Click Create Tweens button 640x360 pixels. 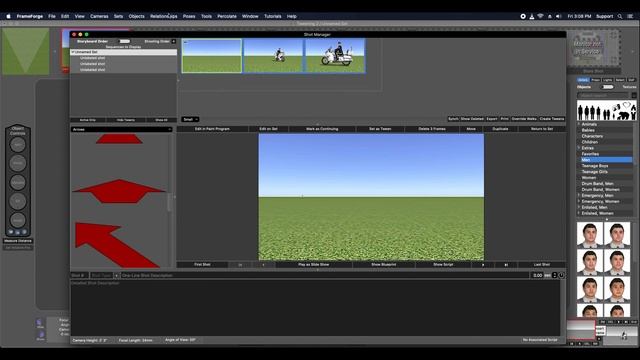552,119
